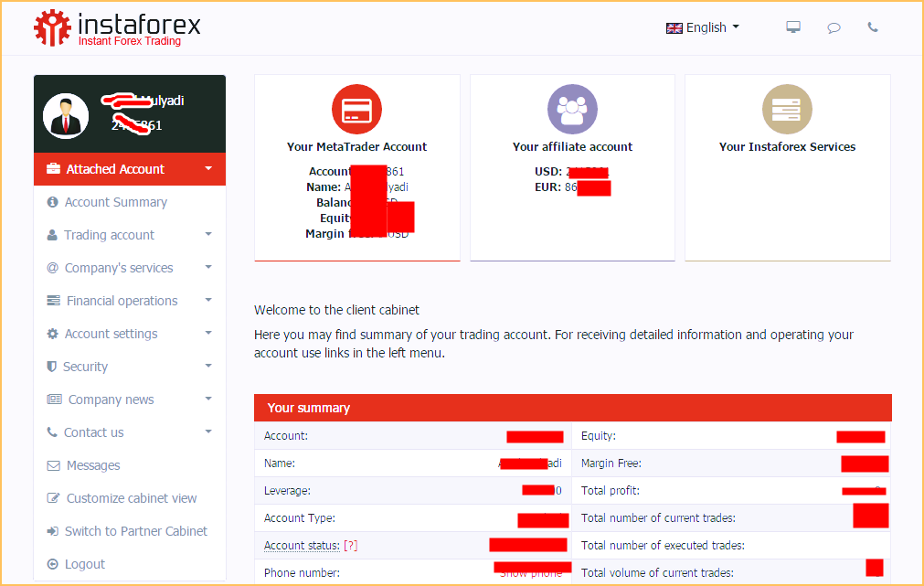Expand the Company news arrow

point(208,400)
